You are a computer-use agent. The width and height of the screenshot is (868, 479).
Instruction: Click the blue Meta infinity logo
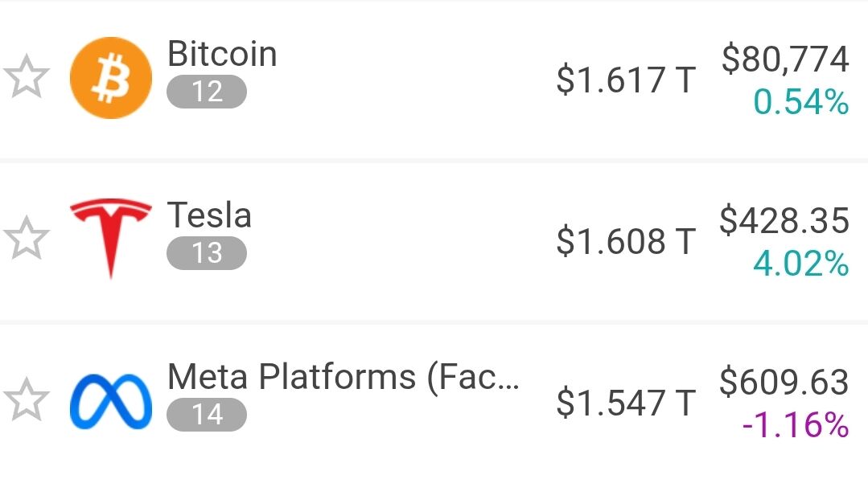click(x=111, y=402)
